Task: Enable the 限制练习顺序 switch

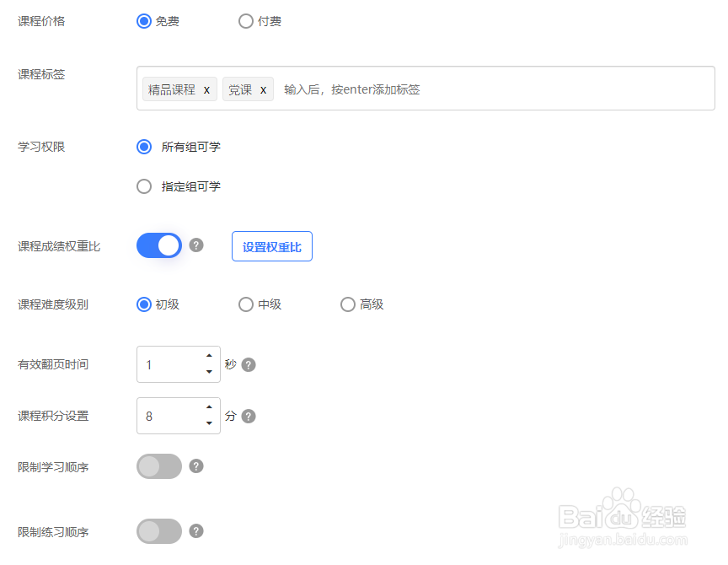Action: coord(158,531)
